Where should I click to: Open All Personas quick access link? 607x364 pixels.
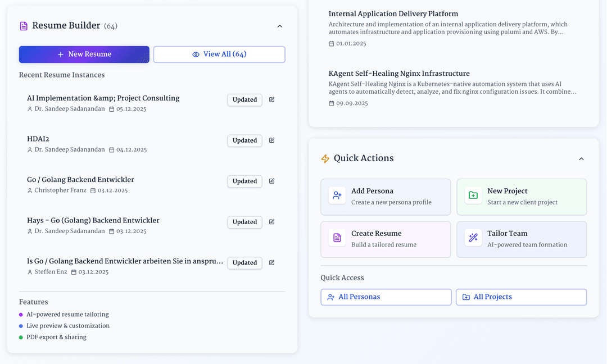pos(386,297)
